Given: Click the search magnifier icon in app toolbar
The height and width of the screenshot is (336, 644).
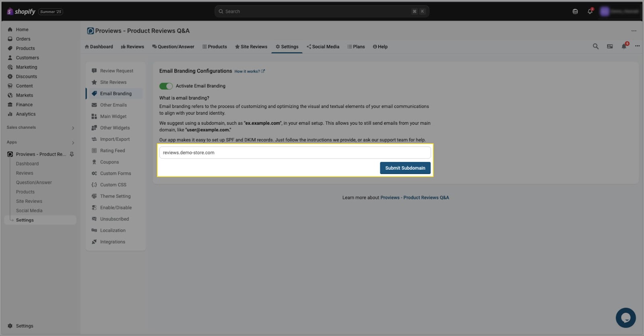Looking at the screenshot, I should 596,46.
